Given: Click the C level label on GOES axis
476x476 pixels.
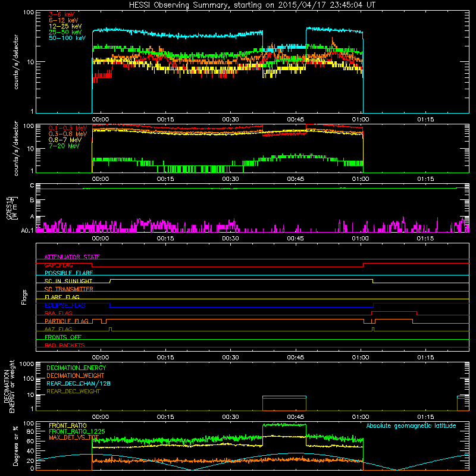Looking at the screenshot, I should [32, 186].
